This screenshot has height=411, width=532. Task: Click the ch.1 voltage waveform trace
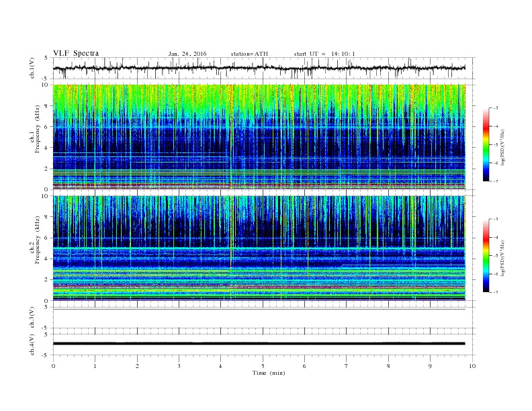[259, 68]
